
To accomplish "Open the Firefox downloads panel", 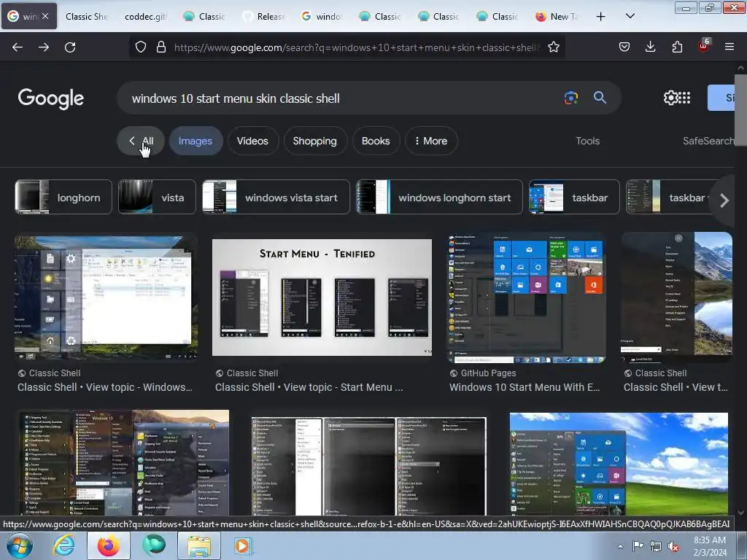I will (650, 47).
